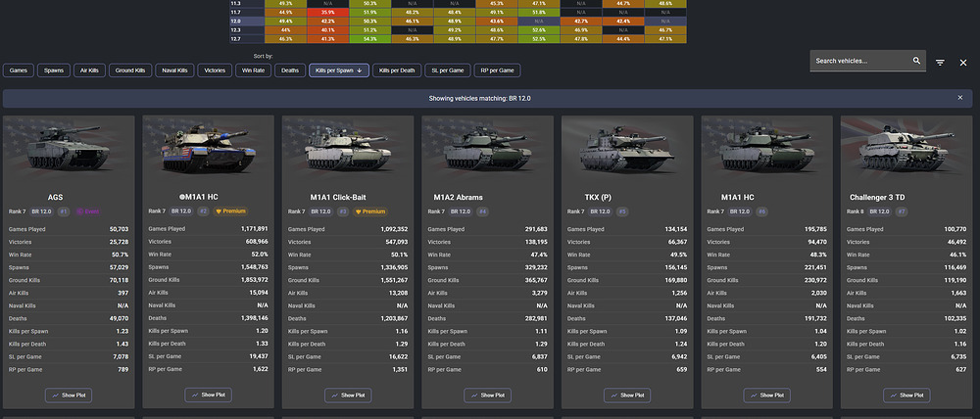This screenshot has width=980, height=419.
Task: Select the 12.0 row in BR table
Action: (x=458, y=21)
